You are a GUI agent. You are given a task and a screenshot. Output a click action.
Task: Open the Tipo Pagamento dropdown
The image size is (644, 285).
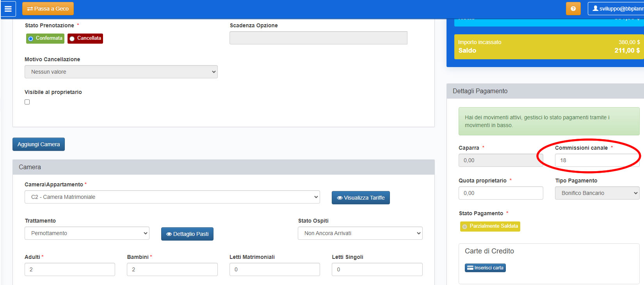pyautogui.click(x=597, y=193)
